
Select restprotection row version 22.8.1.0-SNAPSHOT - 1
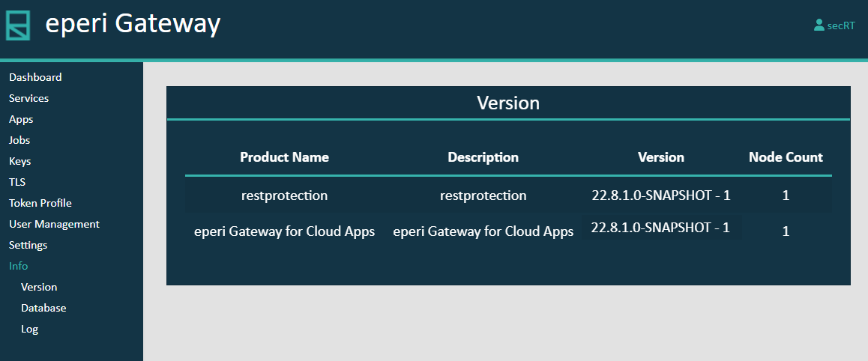[661, 195]
